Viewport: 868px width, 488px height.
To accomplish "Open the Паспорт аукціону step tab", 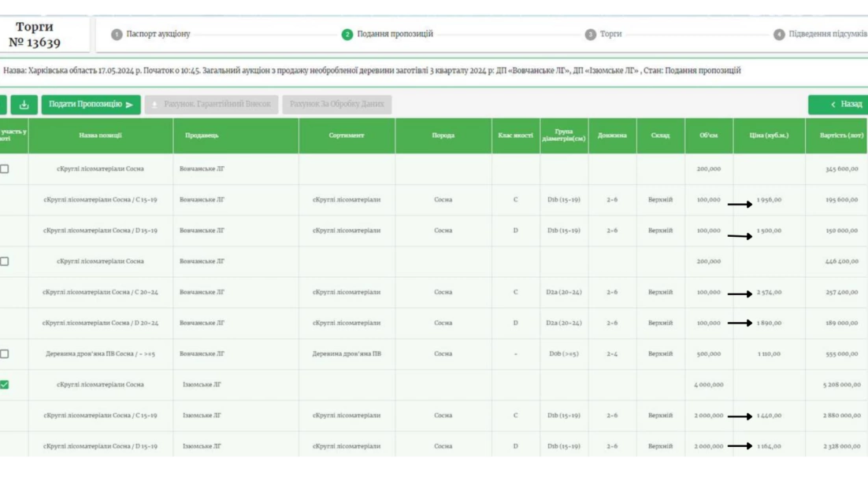I will click(158, 35).
